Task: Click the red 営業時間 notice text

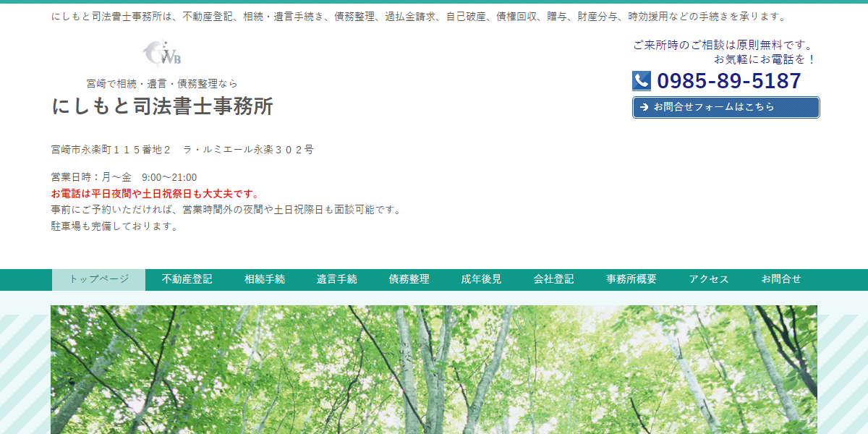Action: 154,192
